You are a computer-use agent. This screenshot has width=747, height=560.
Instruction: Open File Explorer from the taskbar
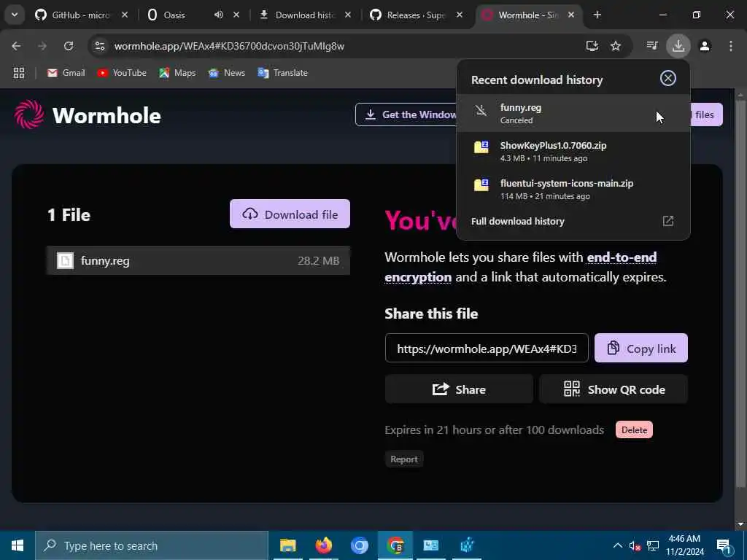287,545
